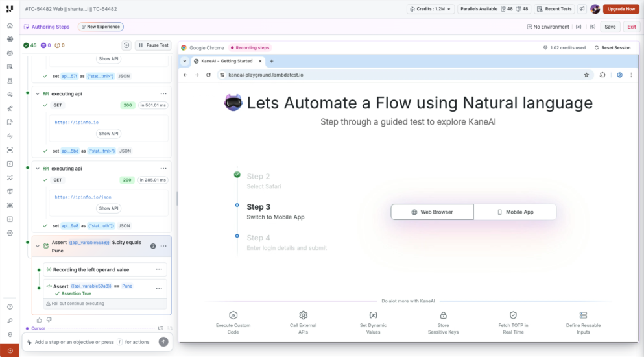Click Show API under https://ipinfo.io

tap(108, 133)
